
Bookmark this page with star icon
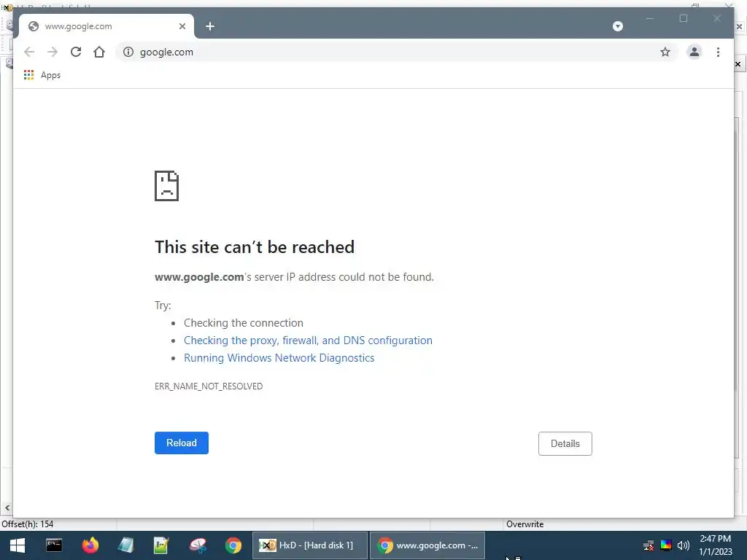(x=665, y=52)
